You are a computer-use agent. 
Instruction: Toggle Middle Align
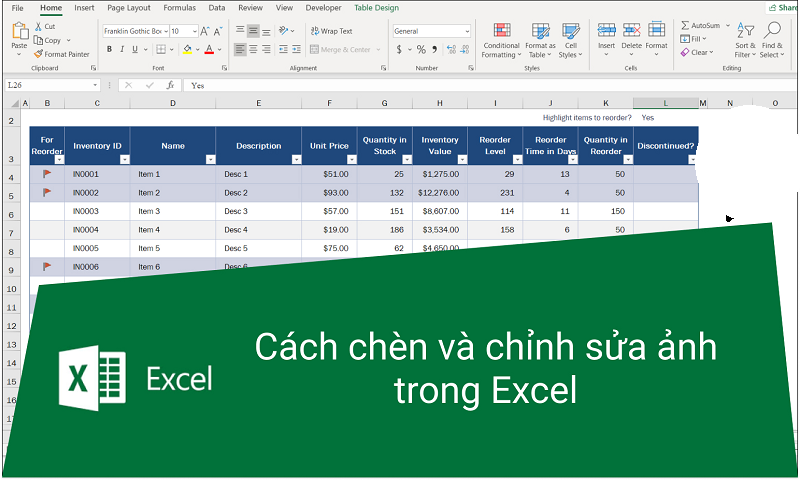(x=253, y=31)
